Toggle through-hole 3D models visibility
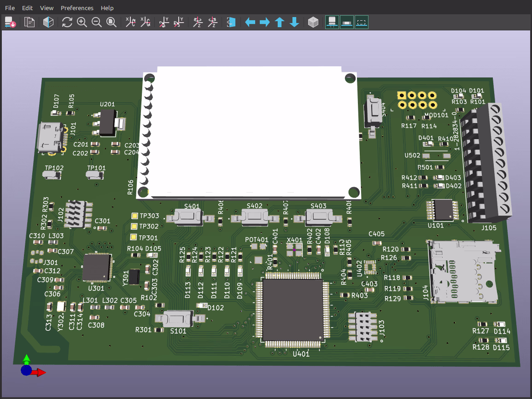 pyautogui.click(x=332, y=22)
